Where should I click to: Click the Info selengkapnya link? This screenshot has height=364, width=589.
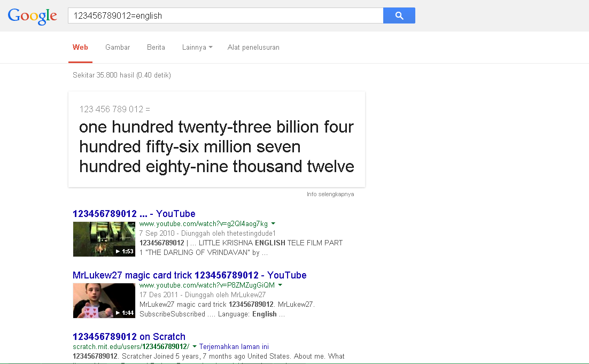(x=330, y=194)
